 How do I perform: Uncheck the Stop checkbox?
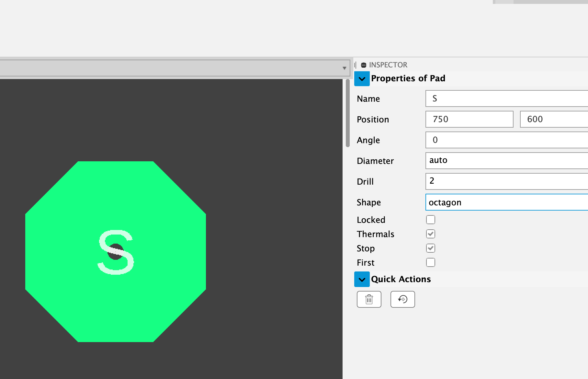coord(430,248)
